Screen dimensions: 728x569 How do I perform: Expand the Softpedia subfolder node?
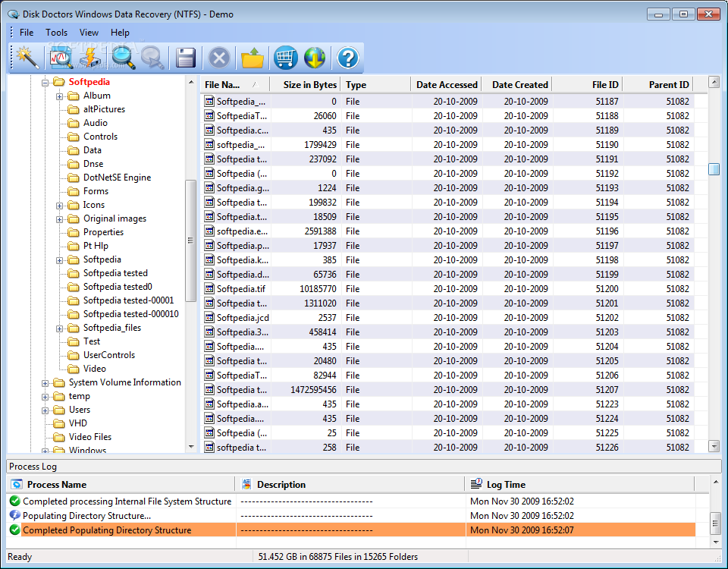coord(59,260)
